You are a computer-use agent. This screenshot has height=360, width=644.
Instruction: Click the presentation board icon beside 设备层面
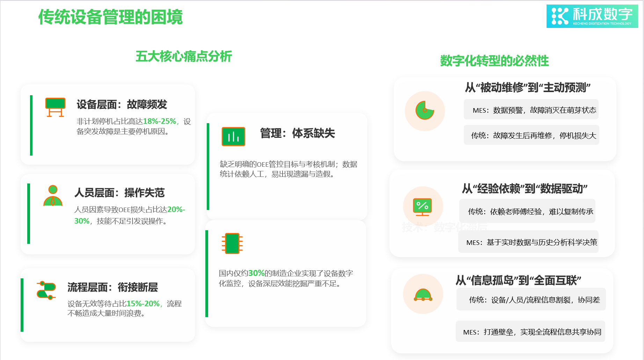[55, 107]
